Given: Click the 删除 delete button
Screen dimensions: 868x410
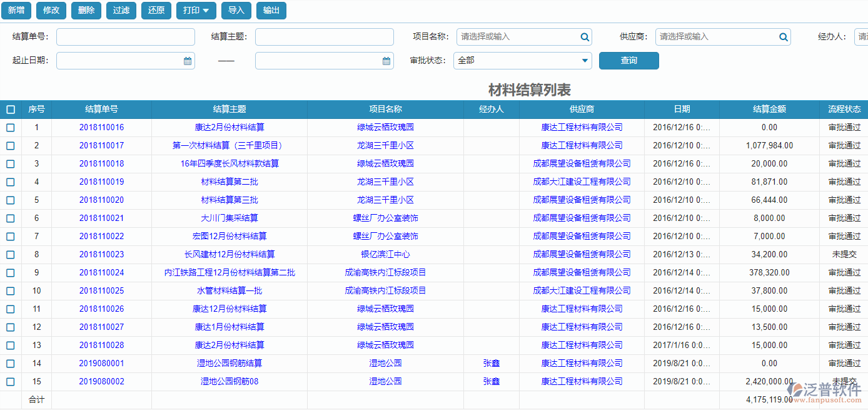Looking at the screenshot, I should click(86, 11).
